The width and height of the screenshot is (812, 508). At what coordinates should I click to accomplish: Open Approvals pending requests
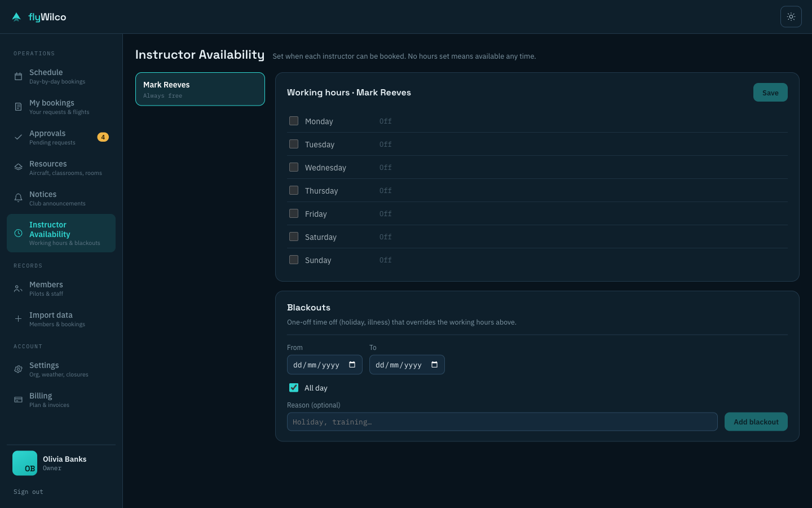coord(61,137)
